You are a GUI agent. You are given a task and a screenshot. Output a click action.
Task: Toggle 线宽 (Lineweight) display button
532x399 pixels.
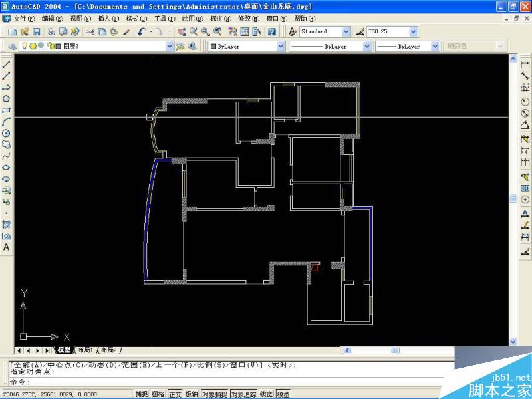tap(261, 392)
